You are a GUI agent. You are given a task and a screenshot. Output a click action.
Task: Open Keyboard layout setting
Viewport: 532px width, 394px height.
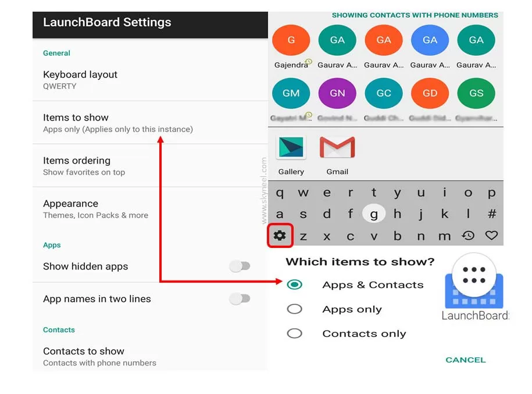151,80
